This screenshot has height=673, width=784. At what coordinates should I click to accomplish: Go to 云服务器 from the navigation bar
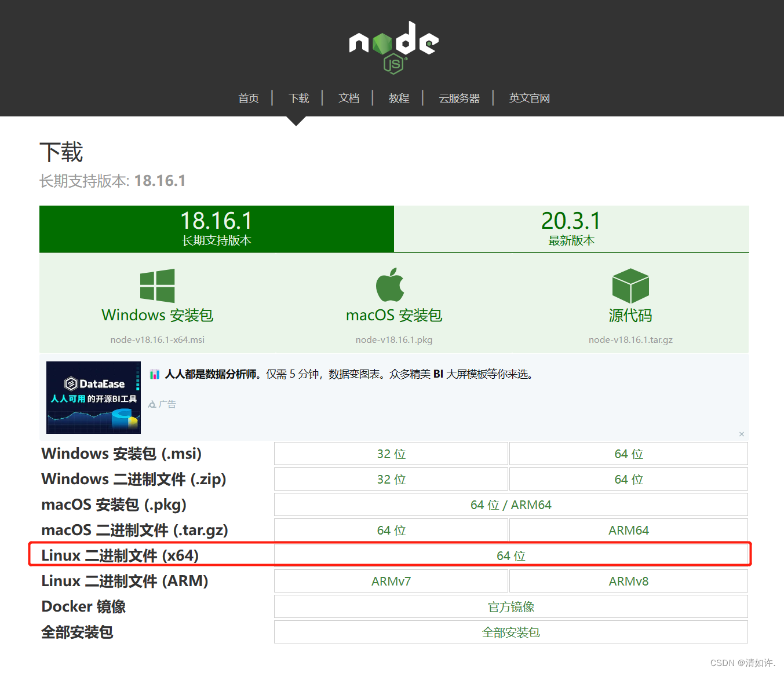point(459,98)
